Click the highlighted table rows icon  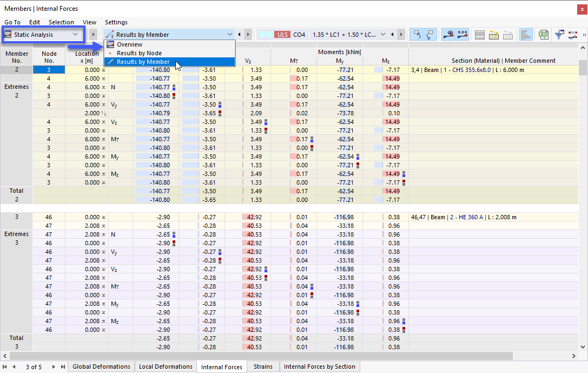click(x=493, y=34)
